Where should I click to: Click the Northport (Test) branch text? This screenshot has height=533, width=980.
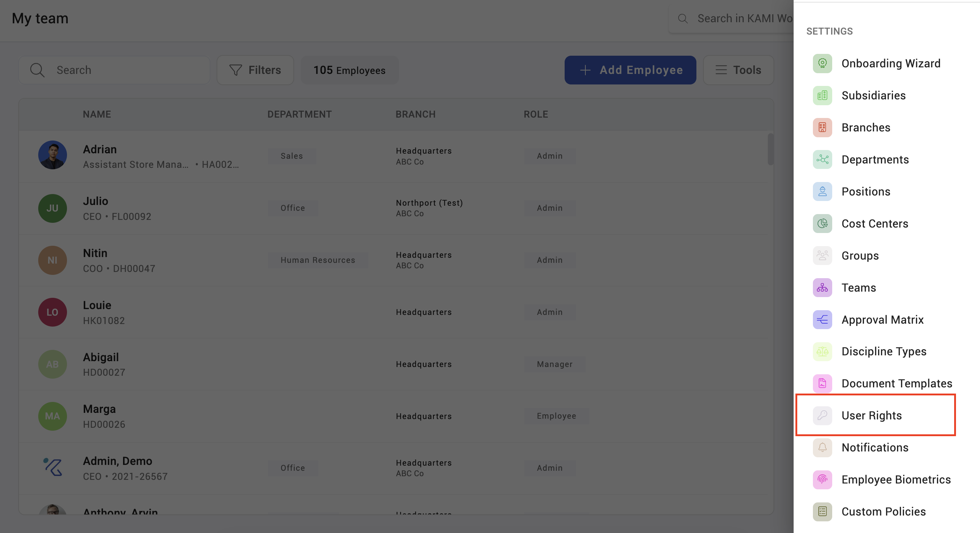tap(429, 203)
